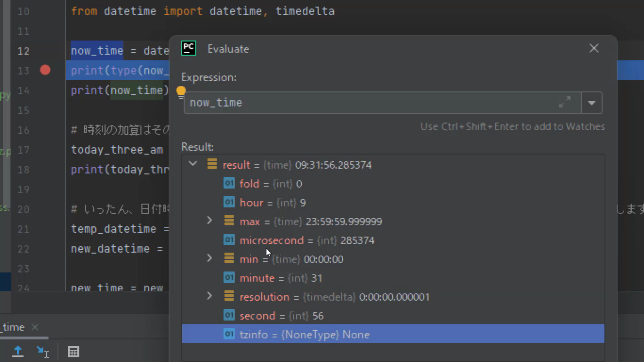Click the PyCharm logo in Evaluate dialog
Image resolution: width=644 pixels, height=362 pixels.
coord(189,49)
